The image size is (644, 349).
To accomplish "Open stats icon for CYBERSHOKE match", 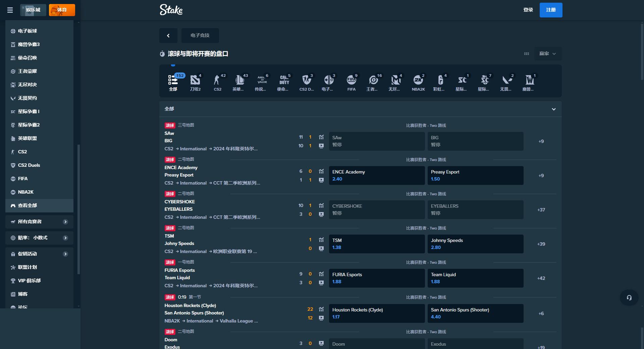I will pyautogui.click(x=321, y=205).
